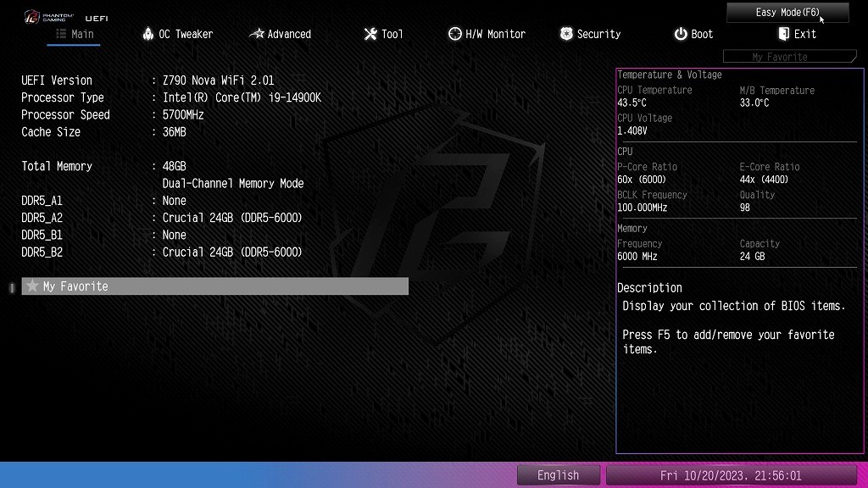Click the CPU Voltage 1.408V reading
Image resolution: width=868 pixels, height=488 pixels.
(x=632, y=130)
